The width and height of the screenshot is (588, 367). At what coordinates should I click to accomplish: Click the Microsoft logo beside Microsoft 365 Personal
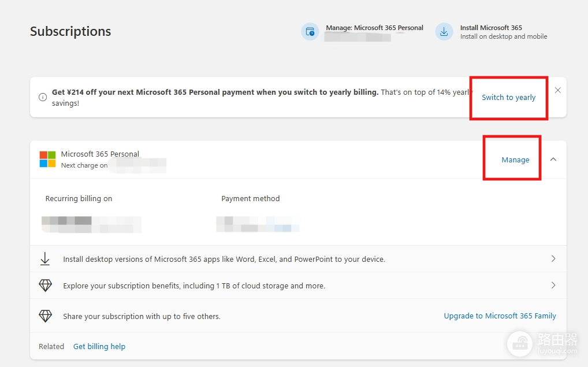coord(47,159)
